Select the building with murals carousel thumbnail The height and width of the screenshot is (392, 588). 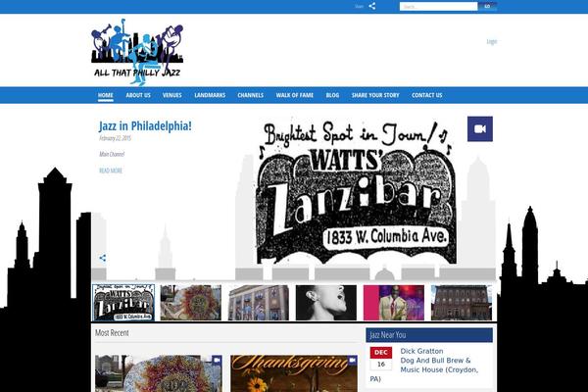[259, 303]
